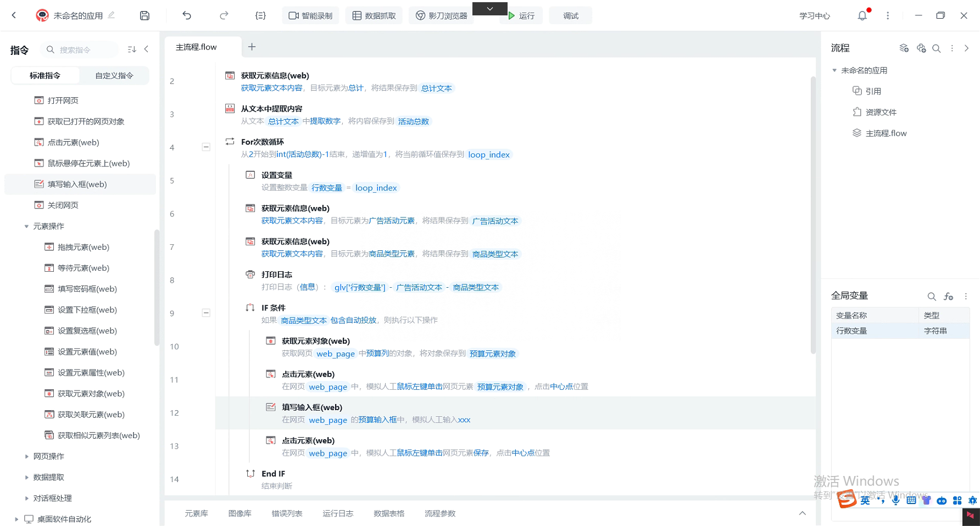Select the 鼠标悬停在元素上(web) command
Viewport: 980px width, 526px height.
pyautogui.click(x=82, y=163)
